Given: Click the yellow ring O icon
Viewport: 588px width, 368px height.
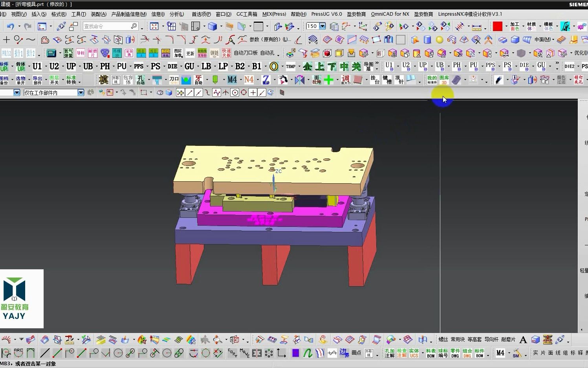Looking at the screenshot, I should tap(274, 66).
